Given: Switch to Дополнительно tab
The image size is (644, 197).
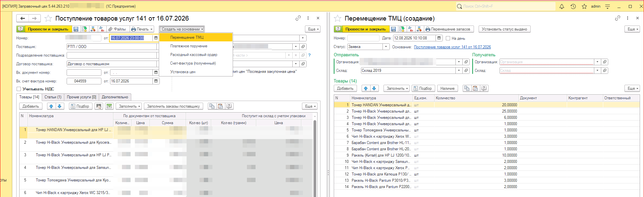Looking at the screenshot, I should (115, 97).
